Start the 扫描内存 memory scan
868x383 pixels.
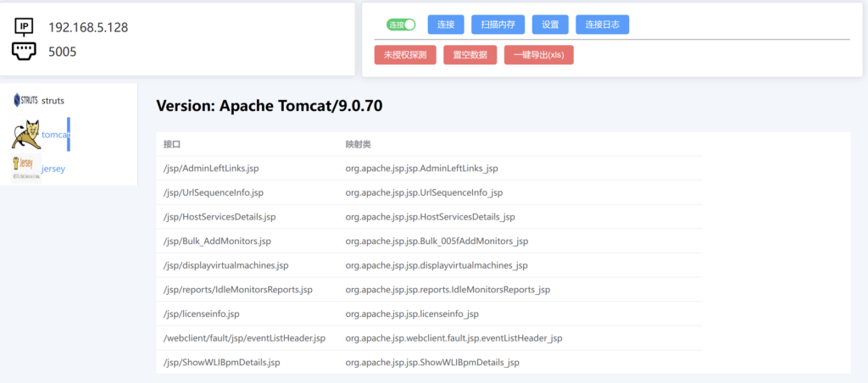(x=498, y=25)
